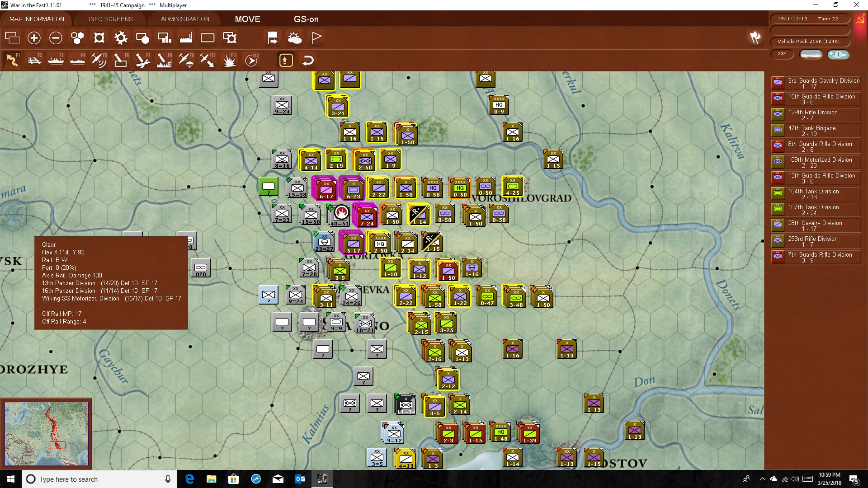Screen dimensions: 868x488
Task: Select F6 bomb unit mode icon
Action: click(x=121, y=60)
